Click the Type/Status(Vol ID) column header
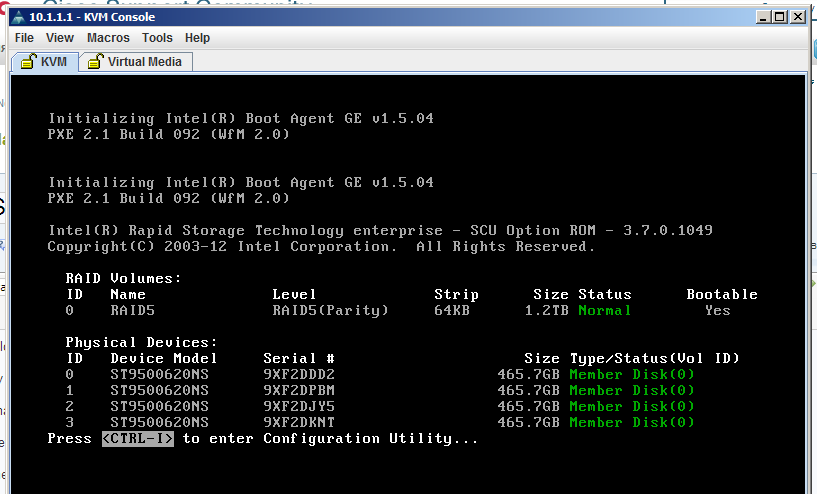817x494 pixels. (654, 359)
